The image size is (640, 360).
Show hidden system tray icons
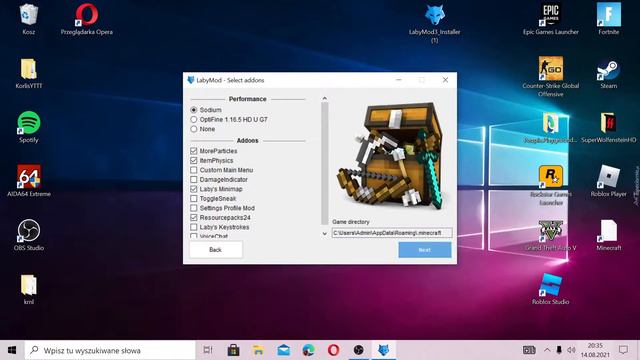coord(547,350)
